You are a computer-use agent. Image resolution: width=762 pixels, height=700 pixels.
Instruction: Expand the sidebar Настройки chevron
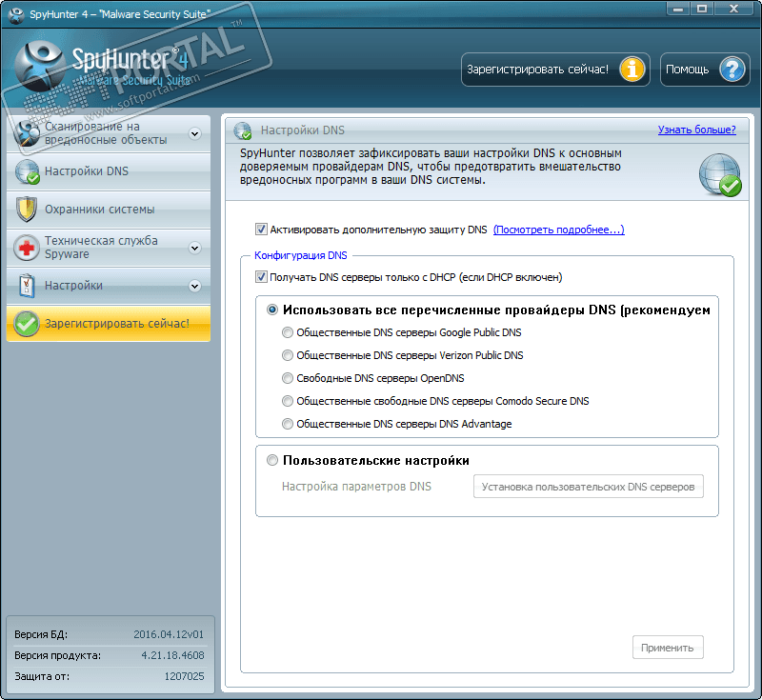coord(195,286)
